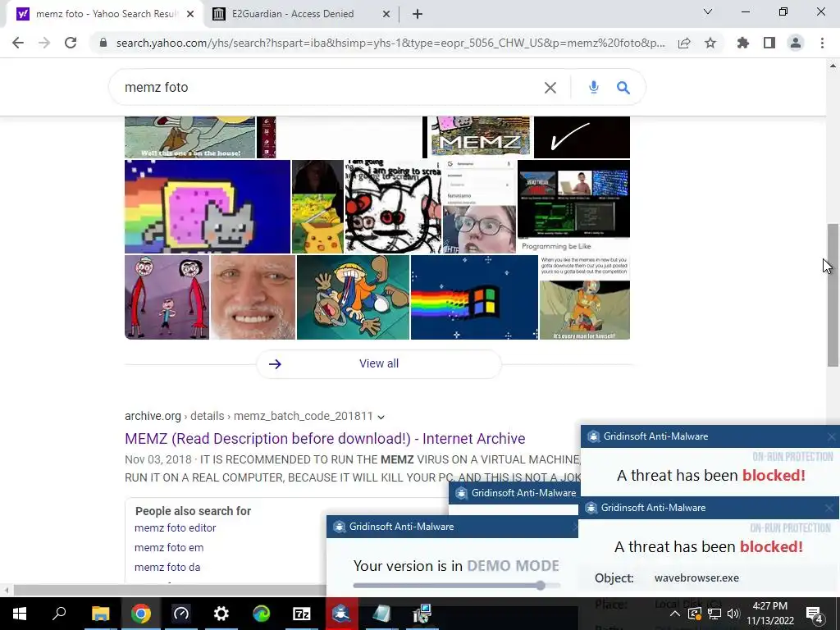Open Edge browser from taskbar
This screenshot has height=630, width=840.
click(x=262, y=614)
